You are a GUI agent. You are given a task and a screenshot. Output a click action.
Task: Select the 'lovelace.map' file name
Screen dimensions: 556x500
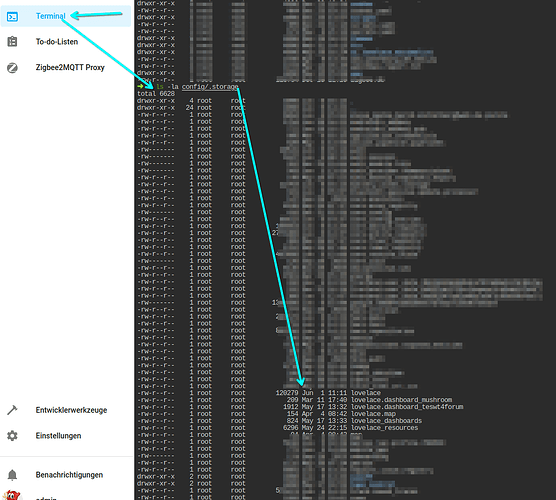click(373, 414)
